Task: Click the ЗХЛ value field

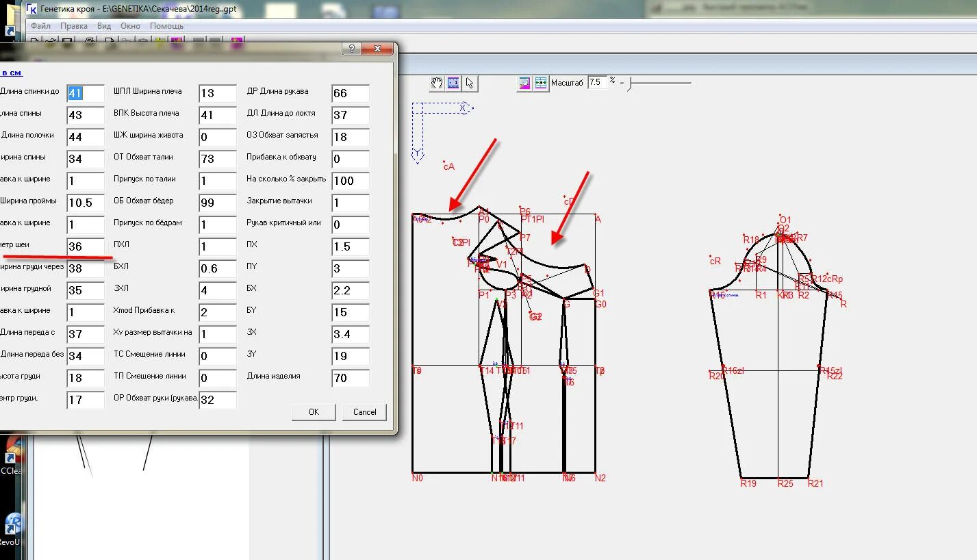Action: 218,290
